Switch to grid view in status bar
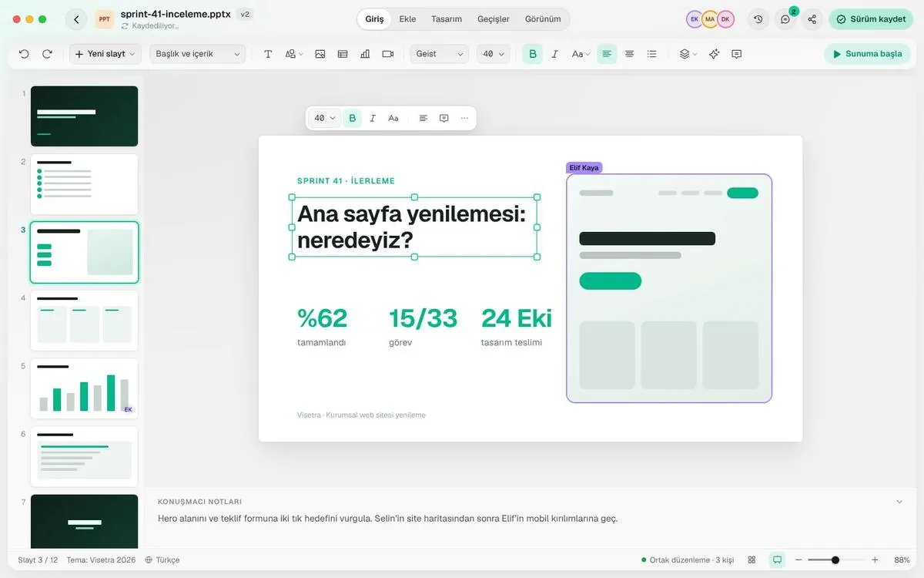924x578 pixels. click(752, 560)
